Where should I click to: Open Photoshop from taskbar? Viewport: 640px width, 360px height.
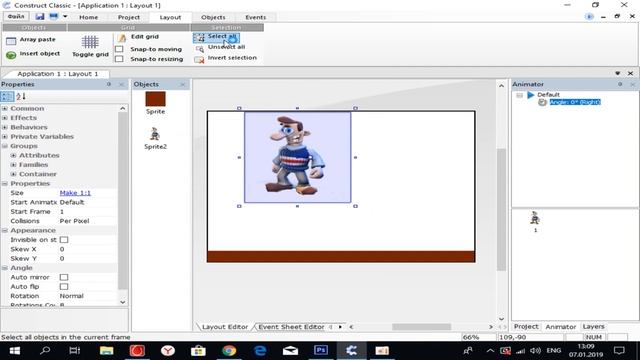321,351
